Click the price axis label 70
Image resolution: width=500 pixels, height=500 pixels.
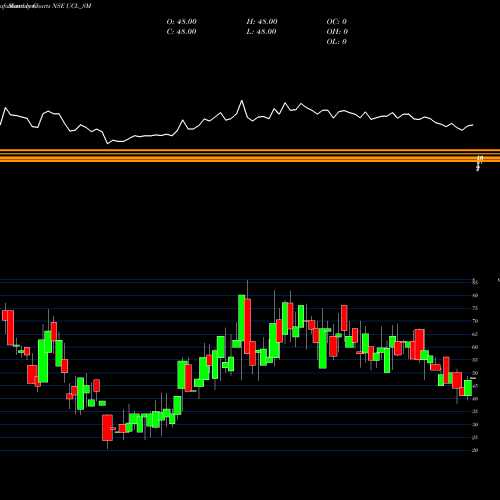[x=475, y=321]
